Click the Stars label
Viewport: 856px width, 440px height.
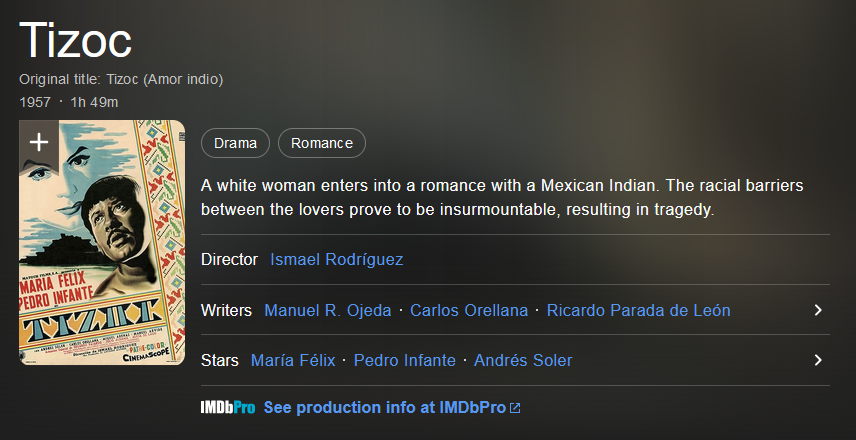click(219, 360)
